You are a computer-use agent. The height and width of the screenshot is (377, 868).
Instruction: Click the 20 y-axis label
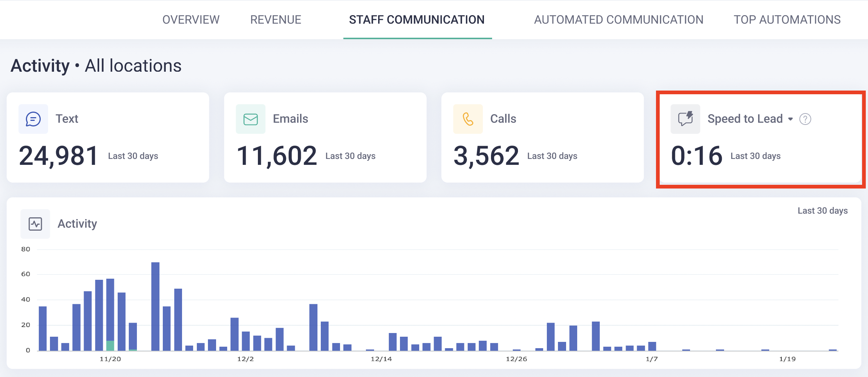pyautogui.click(x=26, y=325)
